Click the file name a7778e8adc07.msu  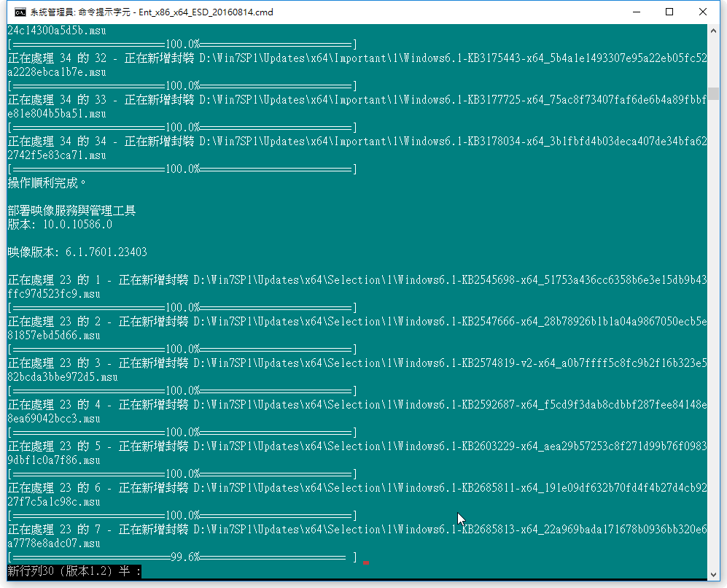54,543
